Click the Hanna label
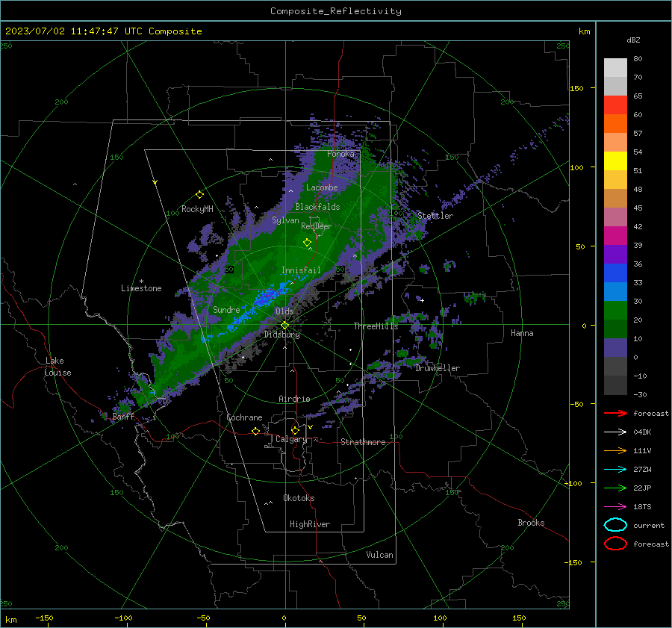672x628 pixels. tap(522, 333)
